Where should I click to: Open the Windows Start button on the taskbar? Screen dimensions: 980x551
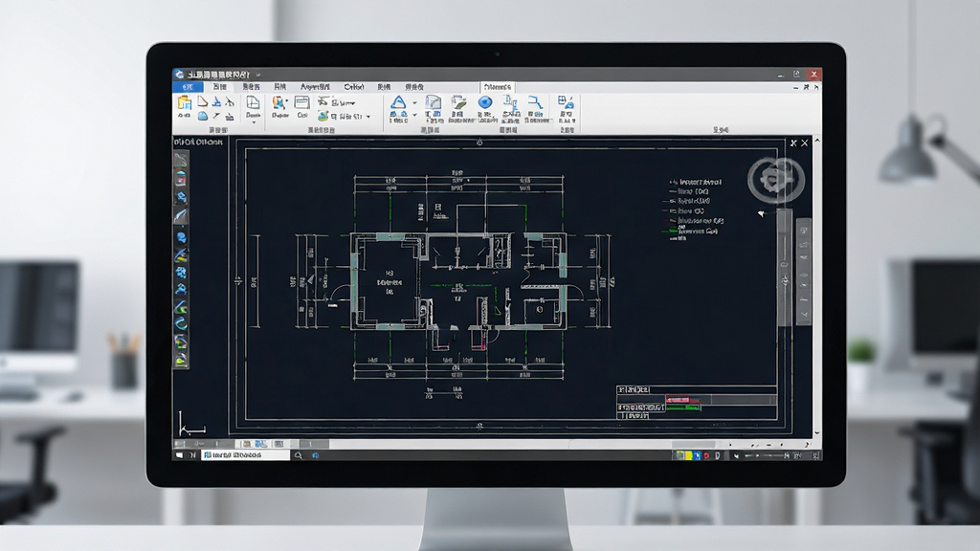coord(179,455)
